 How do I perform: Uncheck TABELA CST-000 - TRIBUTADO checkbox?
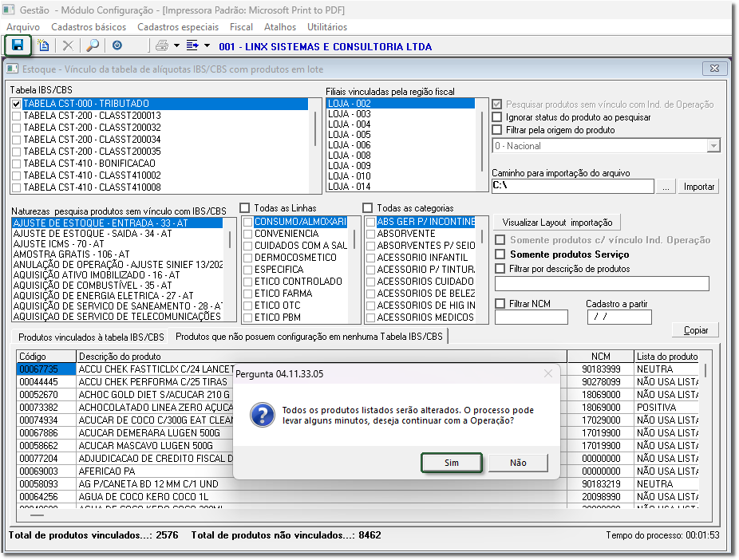click(17, 104)
